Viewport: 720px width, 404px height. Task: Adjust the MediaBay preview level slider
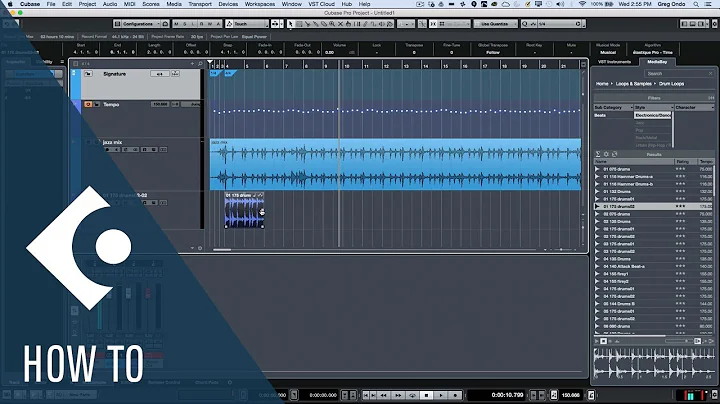679,341
